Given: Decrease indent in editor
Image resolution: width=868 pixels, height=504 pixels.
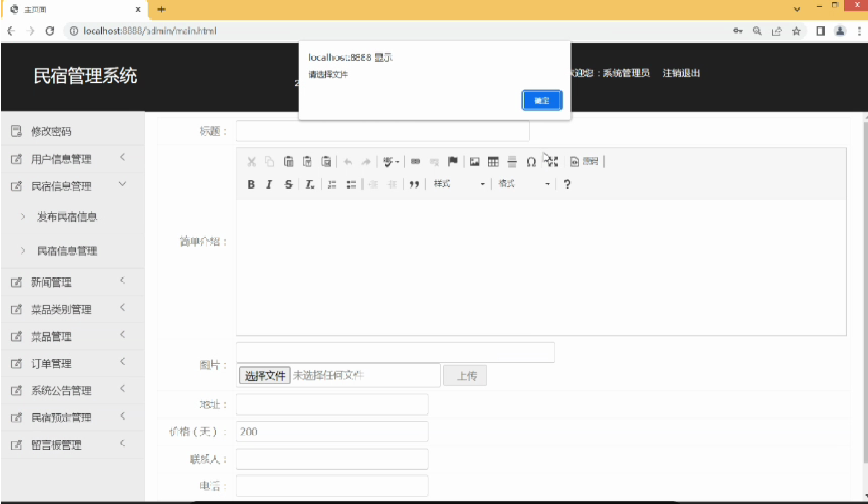Looking at the screenshot, I should pyautogui.click(x=373, y=185).
